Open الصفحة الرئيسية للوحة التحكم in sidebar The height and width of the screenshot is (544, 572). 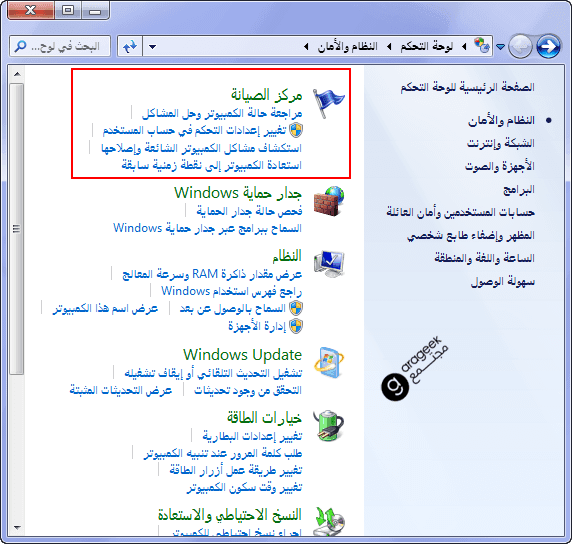tap(467, 87)
